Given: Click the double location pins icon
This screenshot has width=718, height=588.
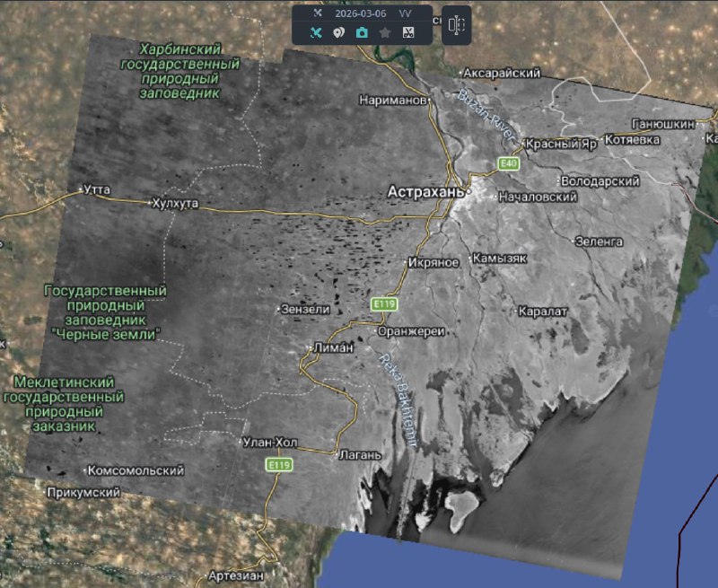Looking at the screenshot, I should 338,33.
